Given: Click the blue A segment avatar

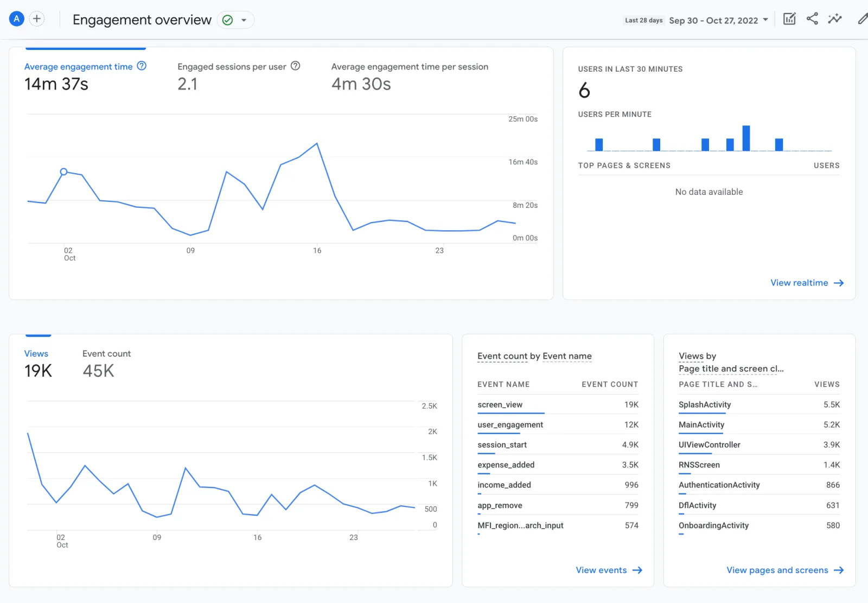Looking at the screenshot, I should click(x=17, y=19).
